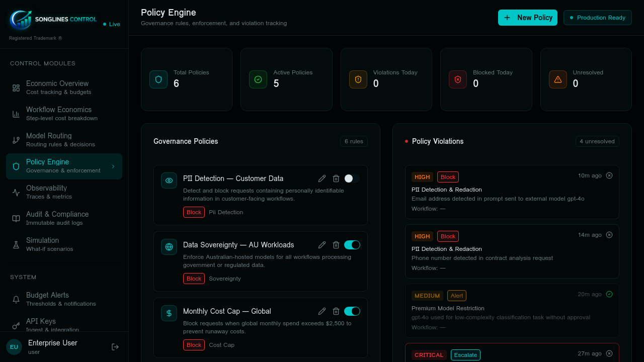Click resolved check on Premium Model Restriction violation

tap(609, 294)
